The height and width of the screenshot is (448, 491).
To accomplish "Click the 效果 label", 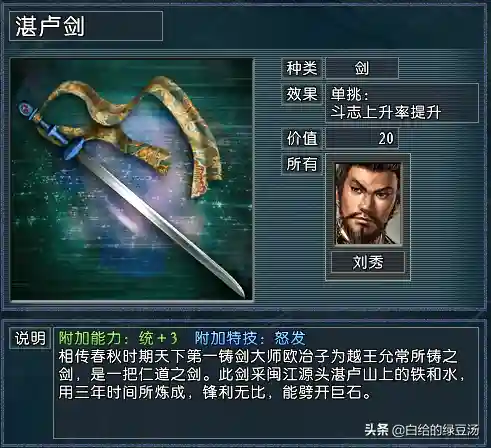I will [x=302, y=94].
